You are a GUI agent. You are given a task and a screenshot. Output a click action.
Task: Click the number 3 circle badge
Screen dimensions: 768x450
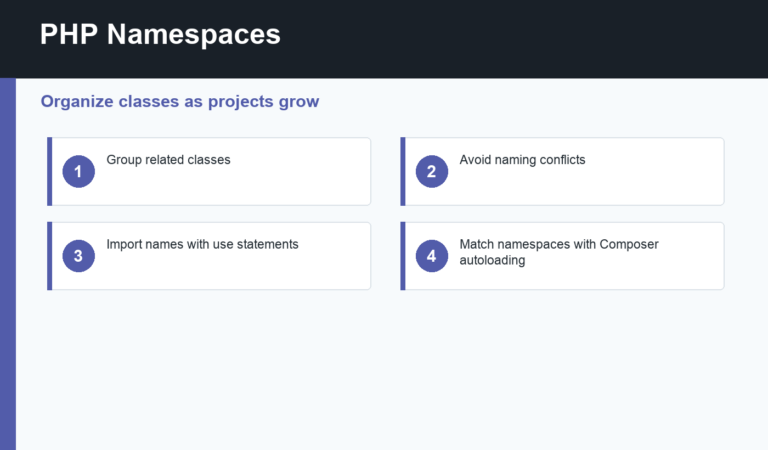tap(78, 256)
